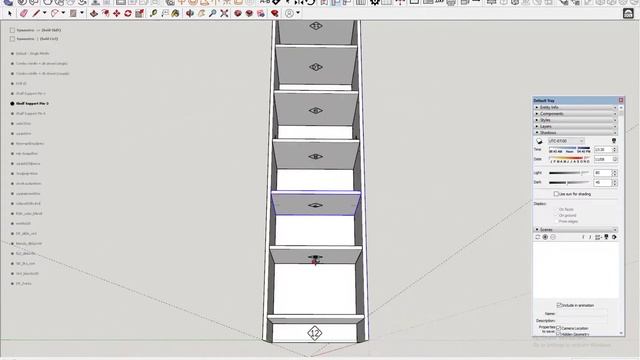Open the Arc tool dropdown arrow
The width and height of the screenshot is (640, 360).
[x=63, y=13]
